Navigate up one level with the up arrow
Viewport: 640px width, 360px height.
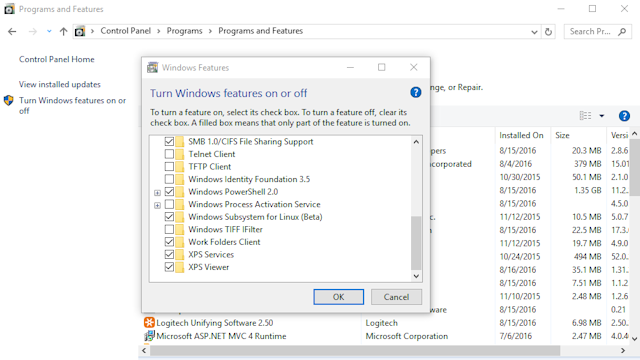[63, 31]
